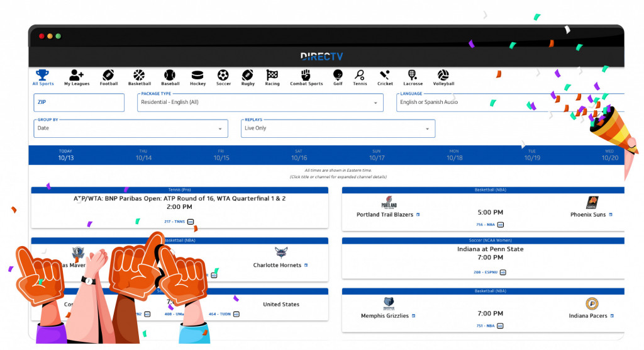Filter by the Golf icon
644x350 pixels.
coord(338,75)
